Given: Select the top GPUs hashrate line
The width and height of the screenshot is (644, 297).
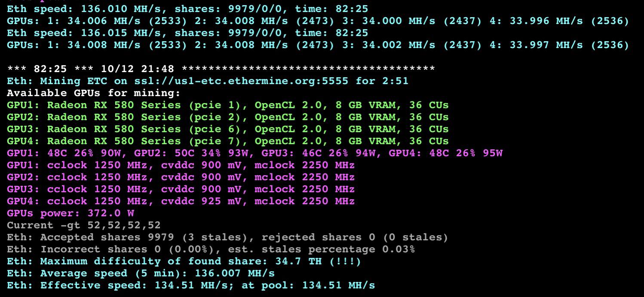Looking at the screenshot, I should click(318, 21).
